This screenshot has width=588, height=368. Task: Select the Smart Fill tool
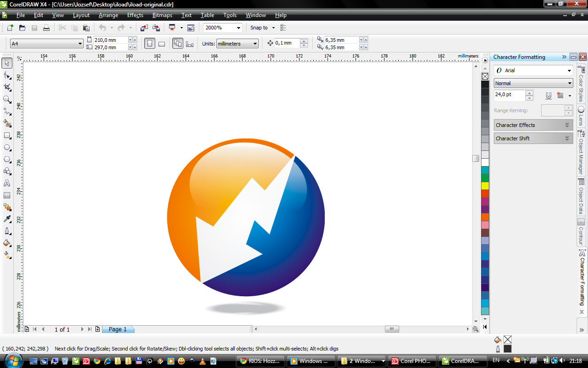tap(7, 123)
